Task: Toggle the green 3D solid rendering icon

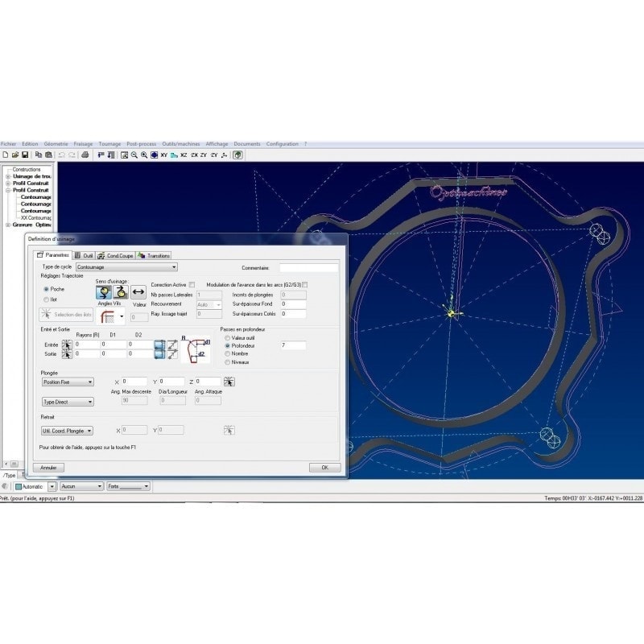Action: (237, 155)
